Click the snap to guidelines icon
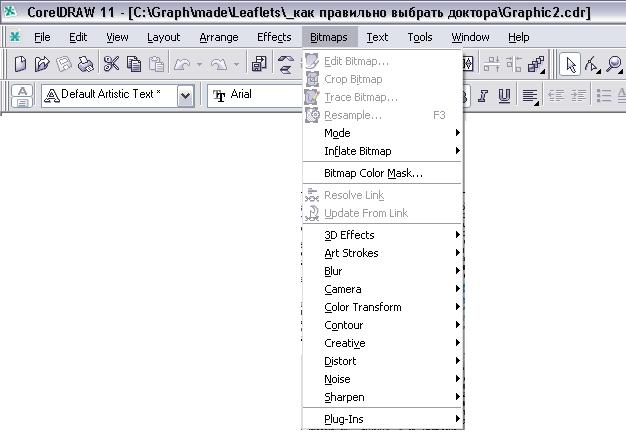 point(491,64)
